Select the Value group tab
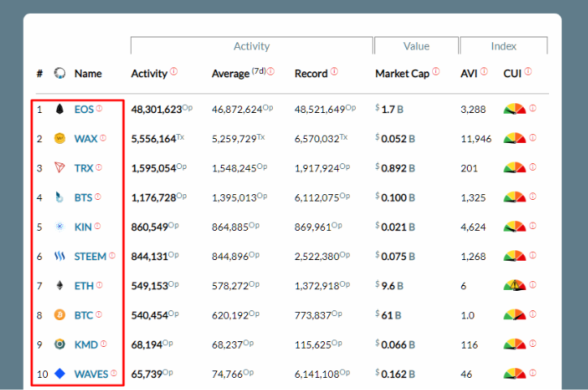 (417, 45)
